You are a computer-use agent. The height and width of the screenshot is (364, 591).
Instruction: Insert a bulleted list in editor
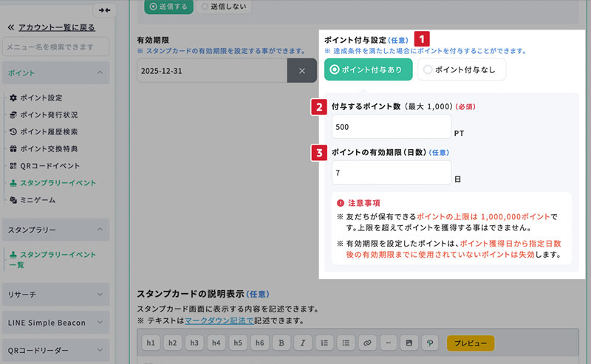345,343
